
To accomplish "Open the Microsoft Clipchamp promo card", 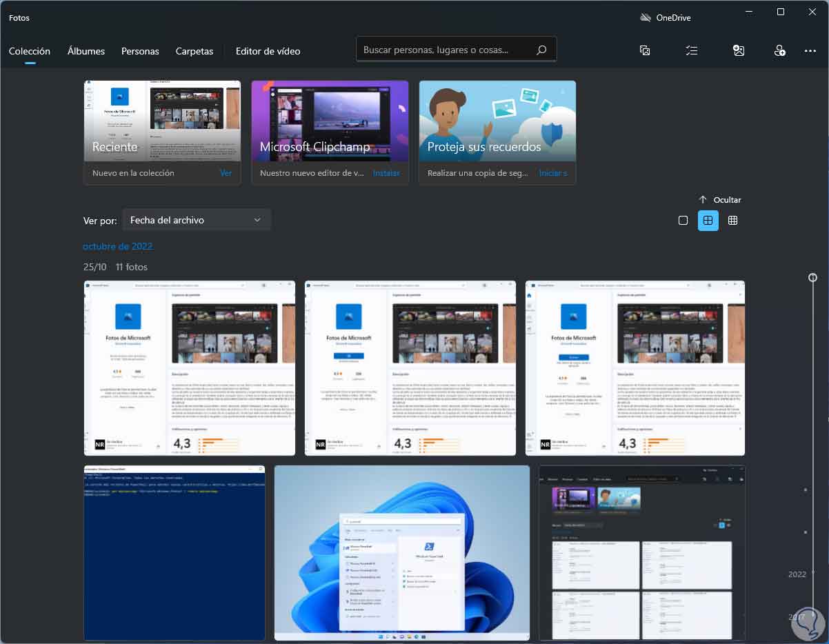I will click(330, 132).
